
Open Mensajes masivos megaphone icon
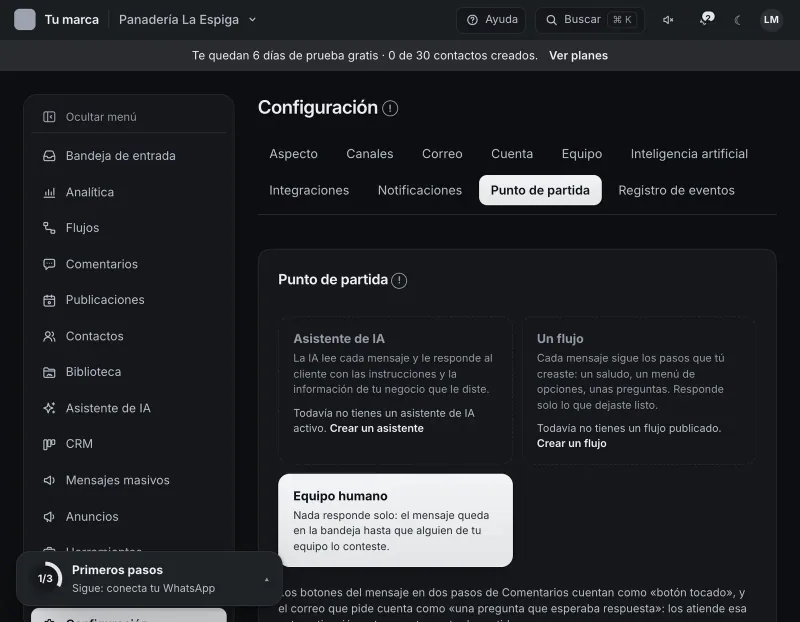[x=49, y=480]
